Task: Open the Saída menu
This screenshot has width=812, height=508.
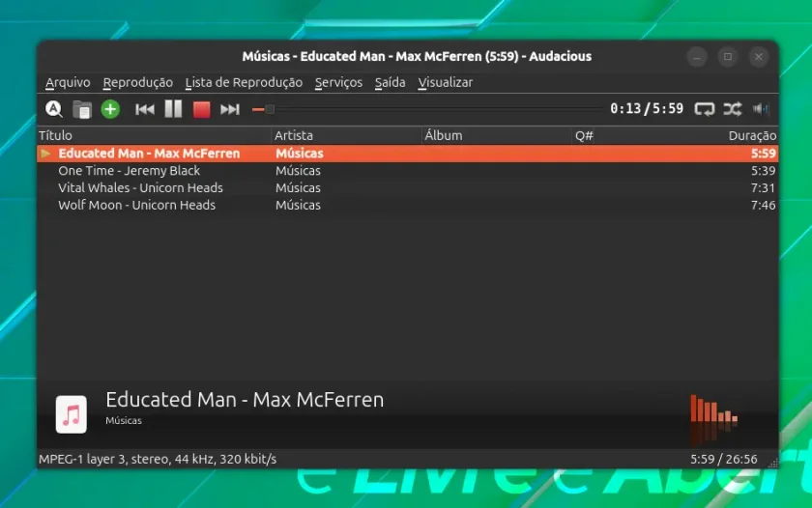Action: pyautogui.click(x=390, y=82)
